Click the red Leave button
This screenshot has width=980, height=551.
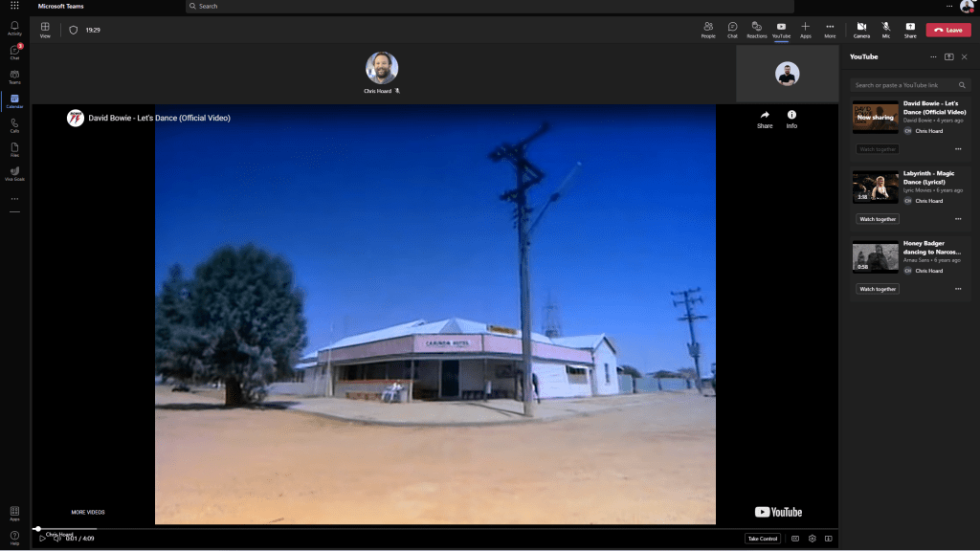coord(948,30)
